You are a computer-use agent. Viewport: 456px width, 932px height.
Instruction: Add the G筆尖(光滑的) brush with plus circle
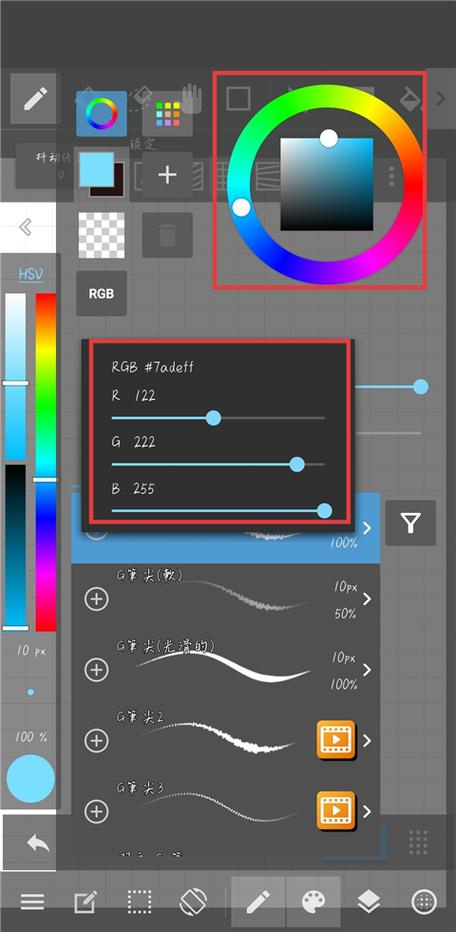point(96,670)
